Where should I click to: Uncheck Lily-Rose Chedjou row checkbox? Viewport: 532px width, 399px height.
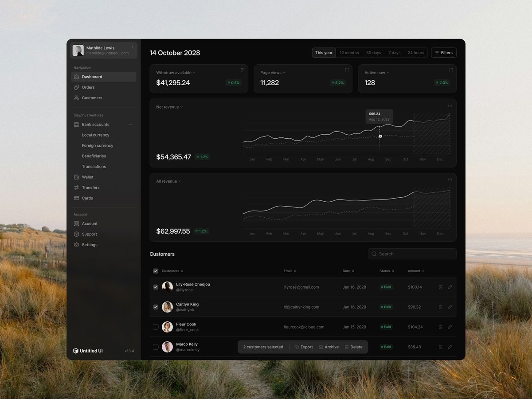point(156,287)
